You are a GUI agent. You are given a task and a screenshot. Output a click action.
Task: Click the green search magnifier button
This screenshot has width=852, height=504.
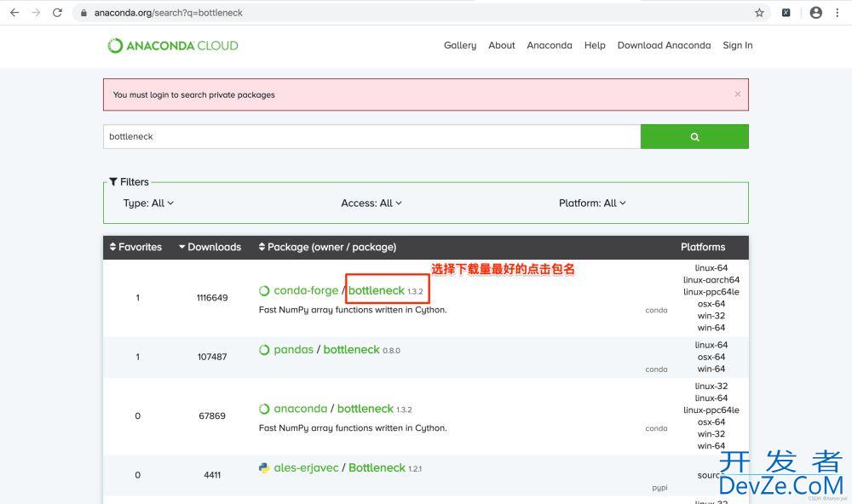694,136
